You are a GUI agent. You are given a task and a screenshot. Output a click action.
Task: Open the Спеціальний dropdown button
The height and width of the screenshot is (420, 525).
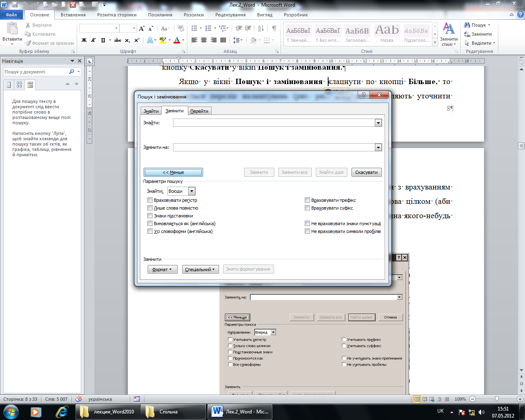click(201, 269)
